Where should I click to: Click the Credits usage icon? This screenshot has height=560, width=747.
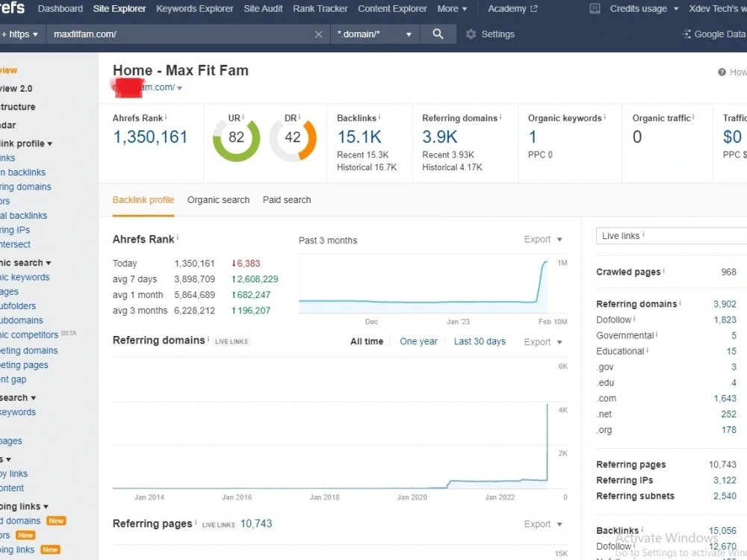[x=595, y=8]
